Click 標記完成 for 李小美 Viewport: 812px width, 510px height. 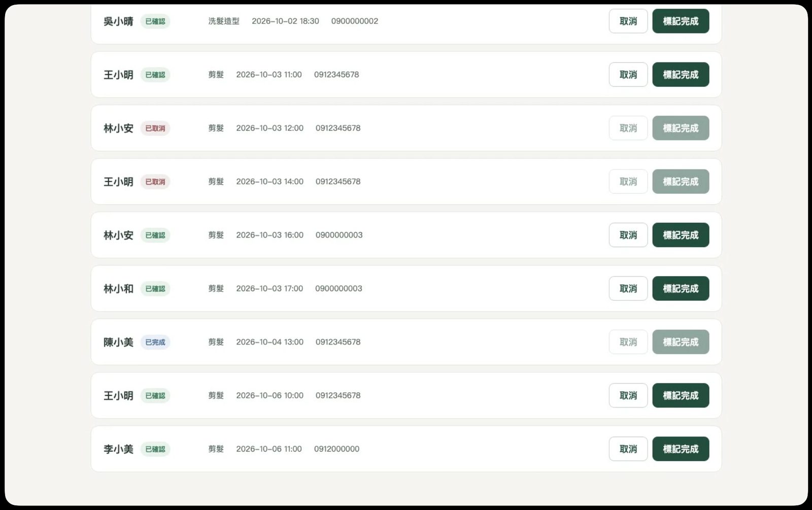681,449
